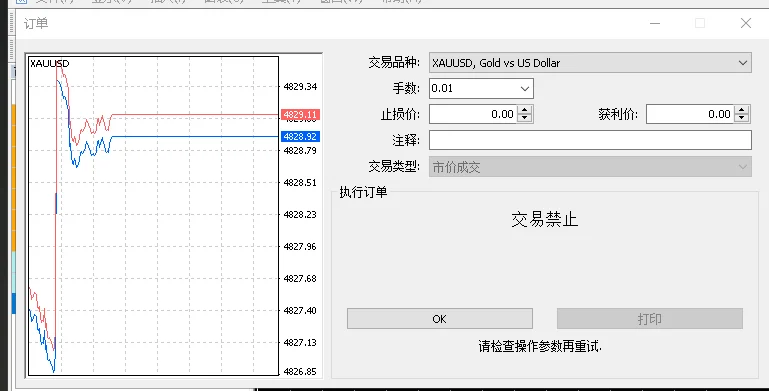Click the 获利价 value field
The image size is (769, 391).
coord(690,114)
